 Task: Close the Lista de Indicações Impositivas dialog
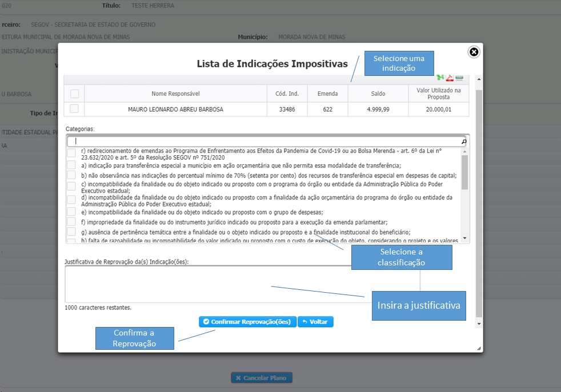(x=474, y=52)
